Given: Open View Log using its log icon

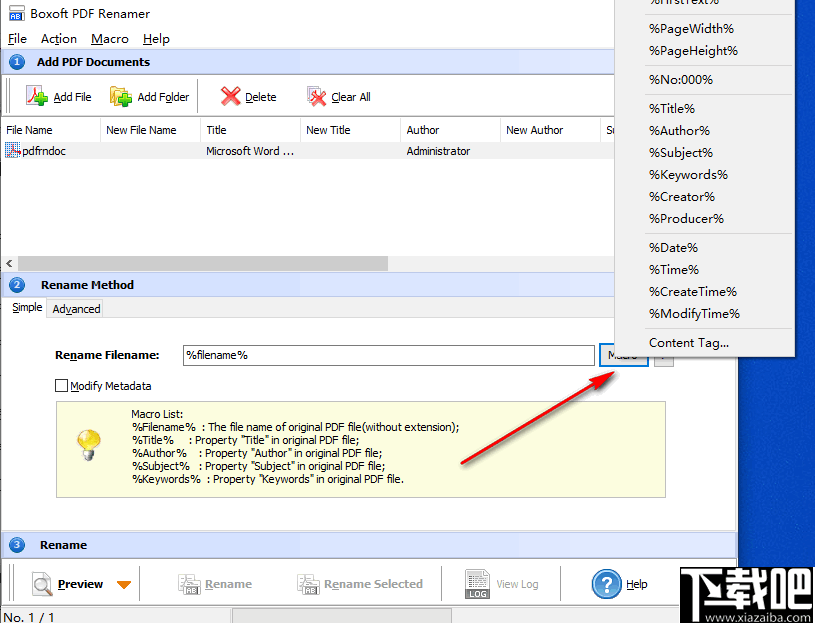Looking at the screenshot, I should [477, 584].
